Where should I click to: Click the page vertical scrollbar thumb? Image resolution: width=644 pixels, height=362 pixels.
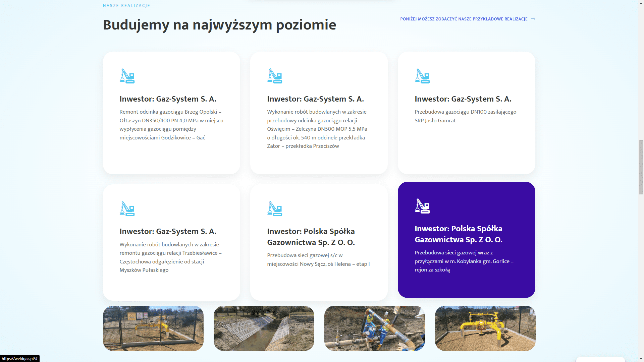tap(641, 167)
